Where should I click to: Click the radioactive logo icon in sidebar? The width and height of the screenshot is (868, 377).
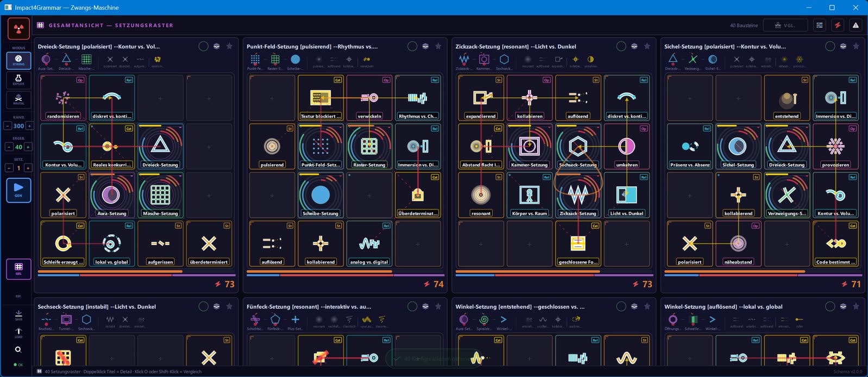[x=18, y=28]
